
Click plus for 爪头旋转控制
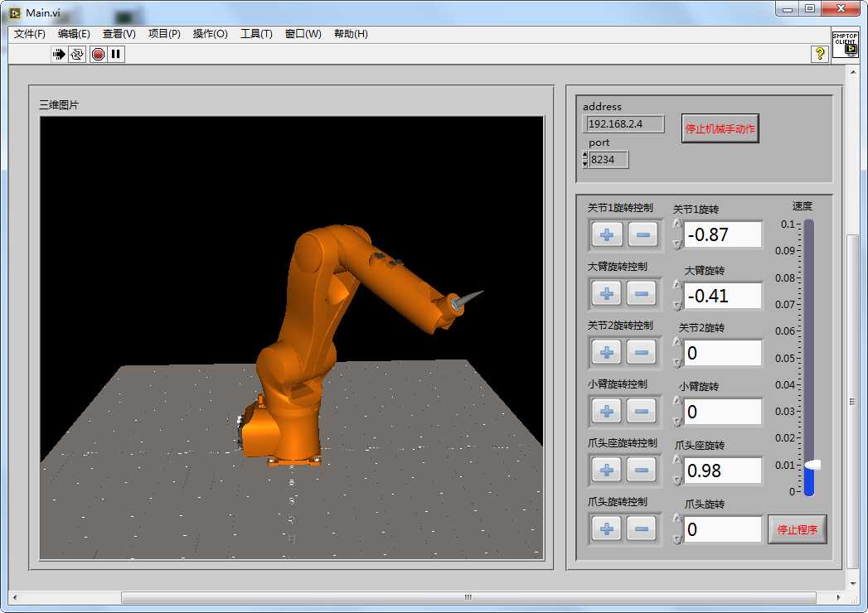point(607,529)
